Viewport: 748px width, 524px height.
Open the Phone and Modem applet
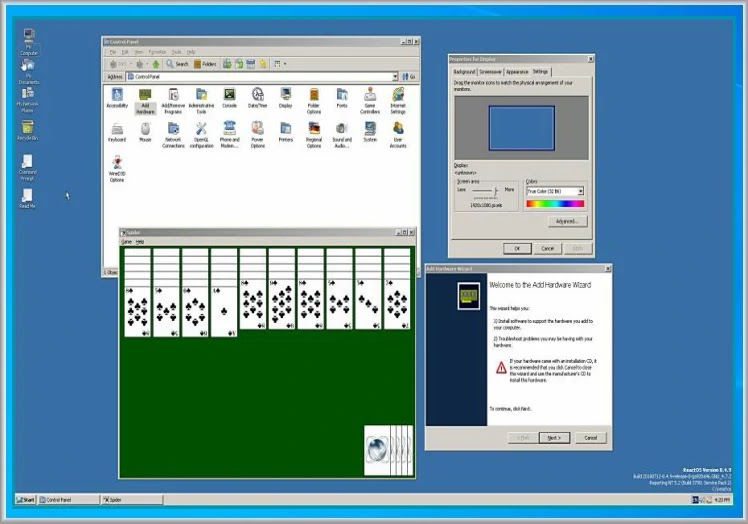(x=229, y=135)
